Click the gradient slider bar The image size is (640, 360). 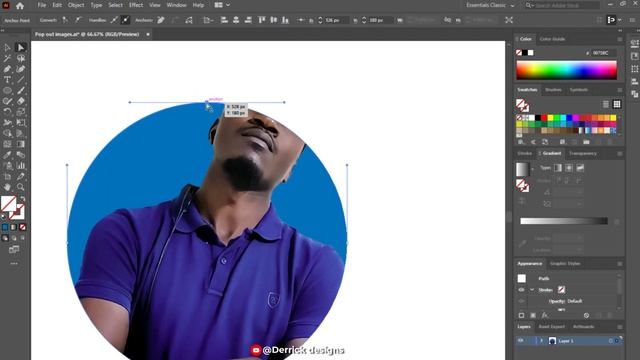coord(564,221)
